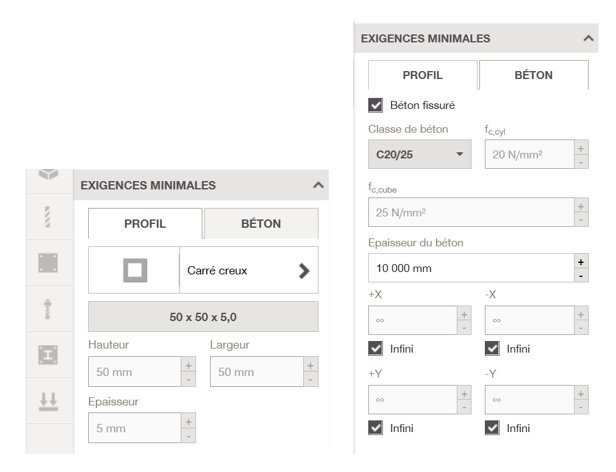Click the drill bit sidebar icon

point(48,217)
